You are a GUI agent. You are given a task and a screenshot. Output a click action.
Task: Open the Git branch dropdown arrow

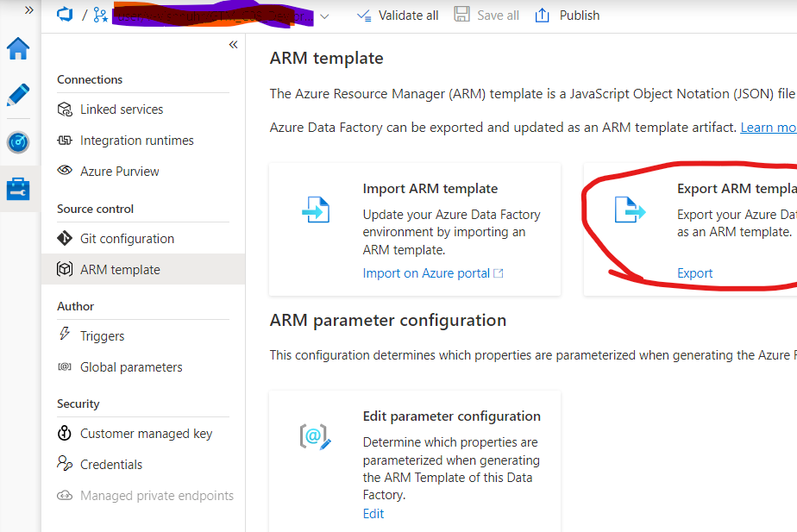click(x=324, y=16)
